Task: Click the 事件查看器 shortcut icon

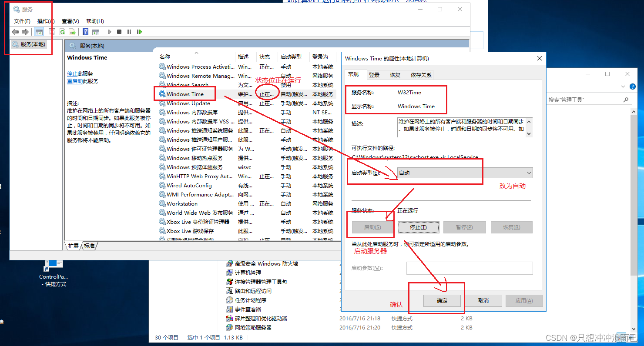Action: coord(230,309)
